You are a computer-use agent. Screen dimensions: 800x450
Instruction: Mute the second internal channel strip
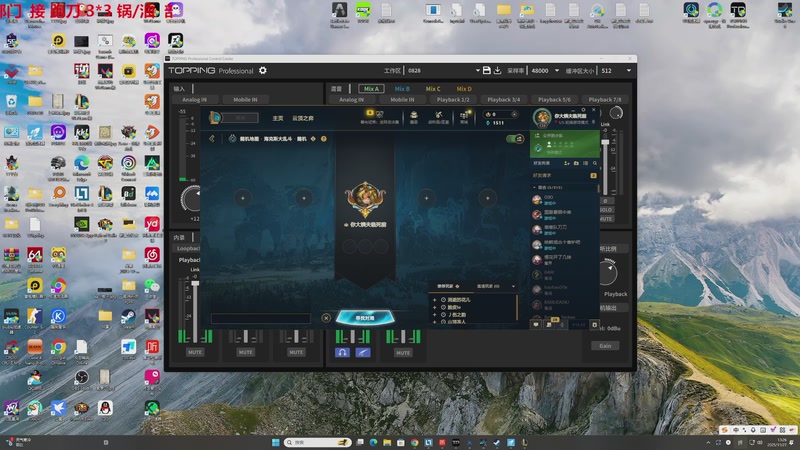(x=245, y=352)
